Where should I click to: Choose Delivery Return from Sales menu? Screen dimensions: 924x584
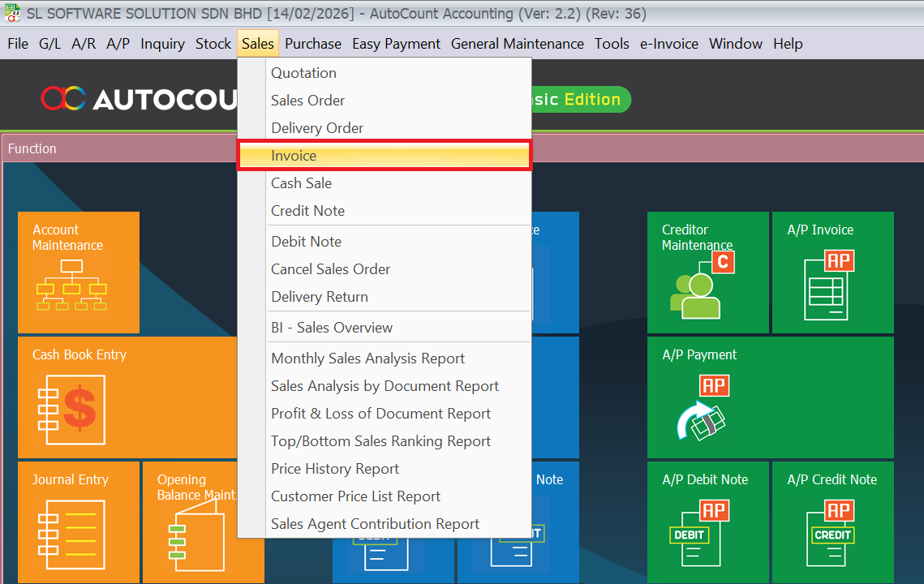coord(319,297)
